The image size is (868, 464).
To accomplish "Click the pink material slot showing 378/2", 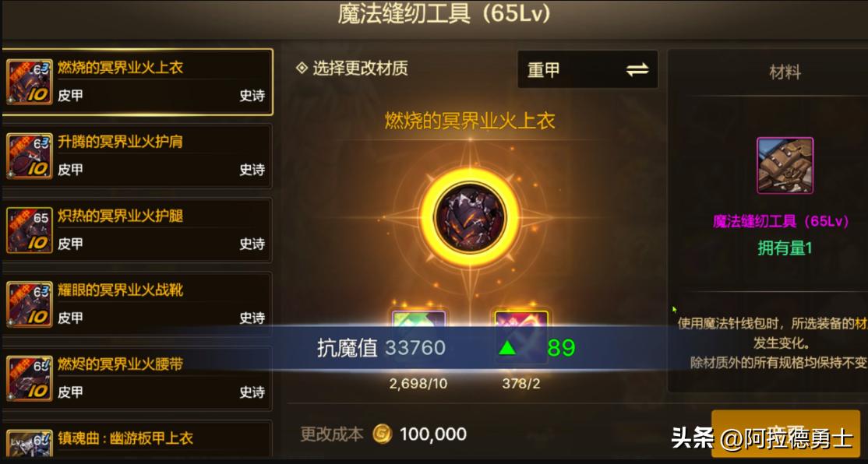I will [521, 318].
